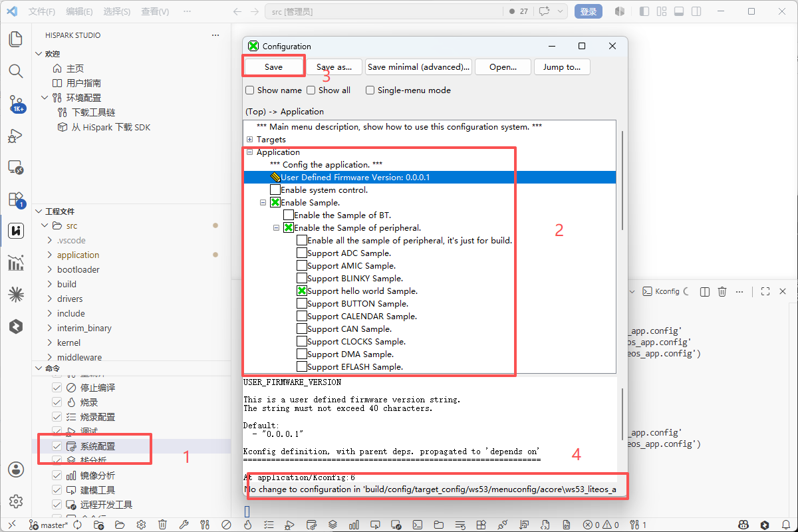Screen dimensions: 798x532
Task: Open the Manage gear in the activity bar
Action: (x=15, y=501)
